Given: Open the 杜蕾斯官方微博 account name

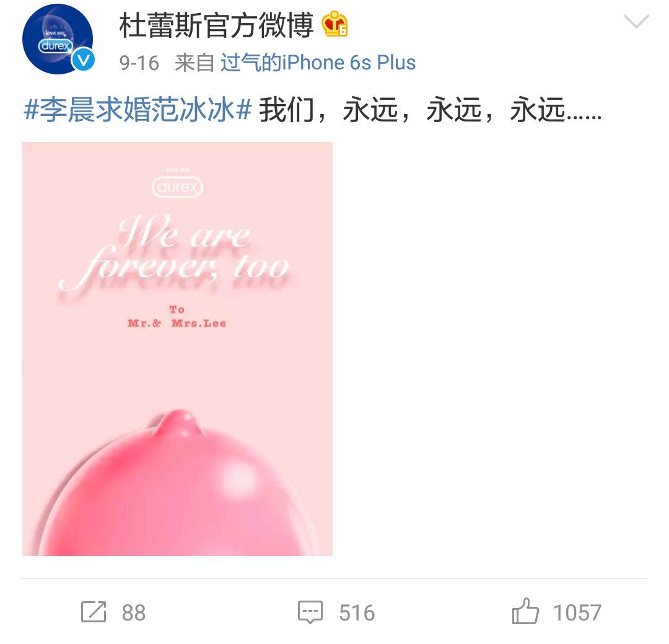Looking at the screenshot, I should coord(216,25).
